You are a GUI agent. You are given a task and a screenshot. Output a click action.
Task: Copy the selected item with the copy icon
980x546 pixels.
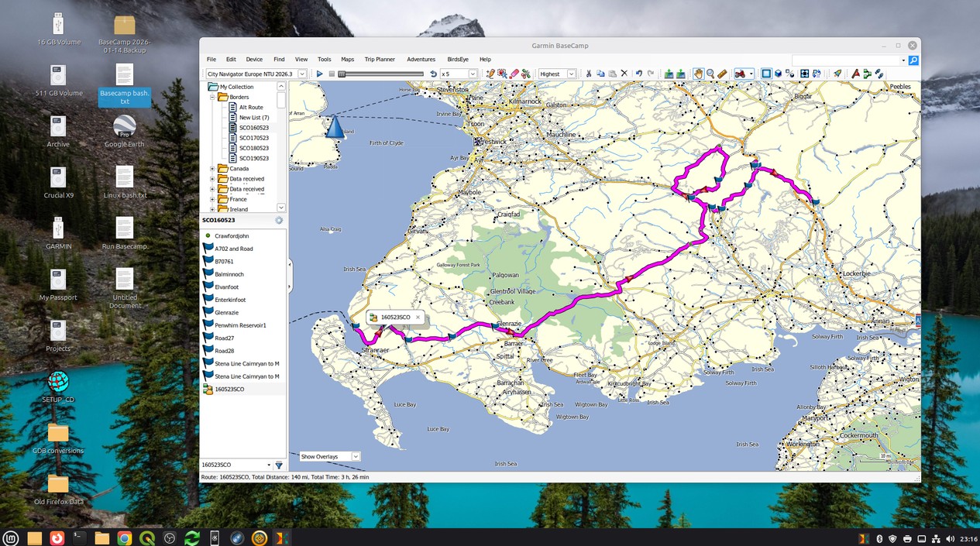click(x=600, y=74)
